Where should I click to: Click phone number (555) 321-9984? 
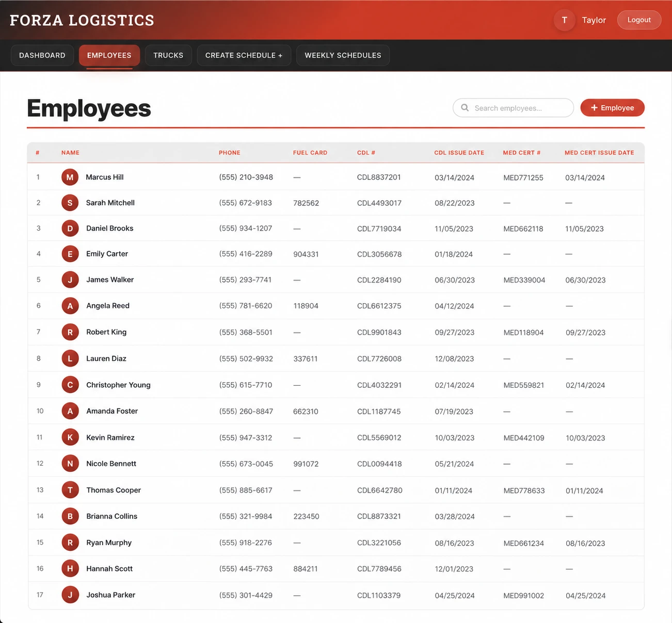click(246, 516)
